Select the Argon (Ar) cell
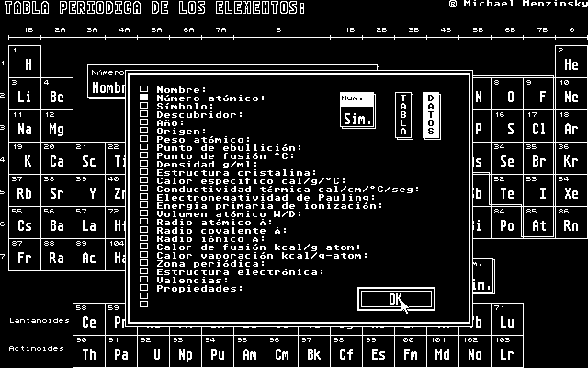Image resolution: width=588 pixels, height=368 pixels. (571, 126)
